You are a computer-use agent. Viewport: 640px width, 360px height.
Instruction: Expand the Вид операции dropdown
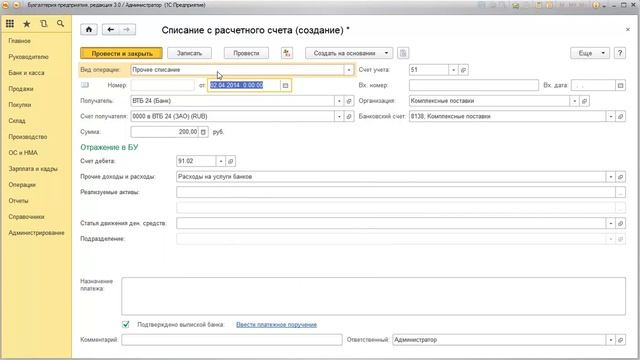(x=349, y=70)
